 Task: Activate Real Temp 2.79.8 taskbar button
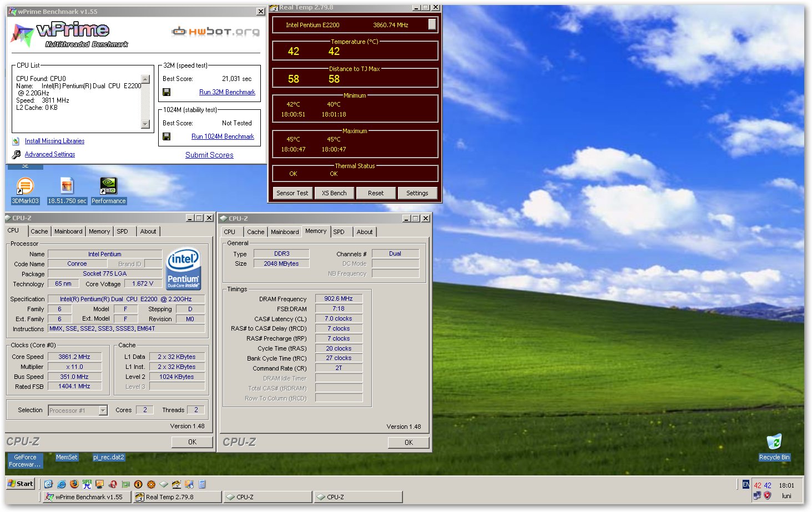pyautogui.click(x=177, y=497)
